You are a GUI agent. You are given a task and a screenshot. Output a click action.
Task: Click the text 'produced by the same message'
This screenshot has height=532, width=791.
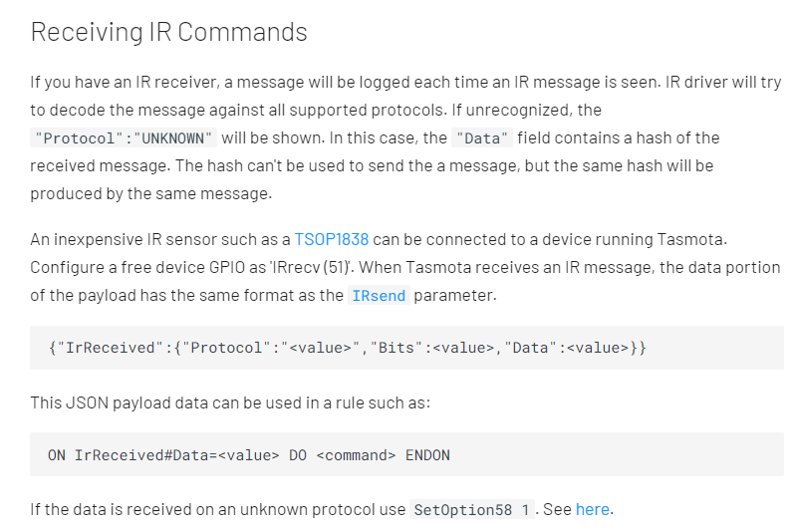pos(149,193)
